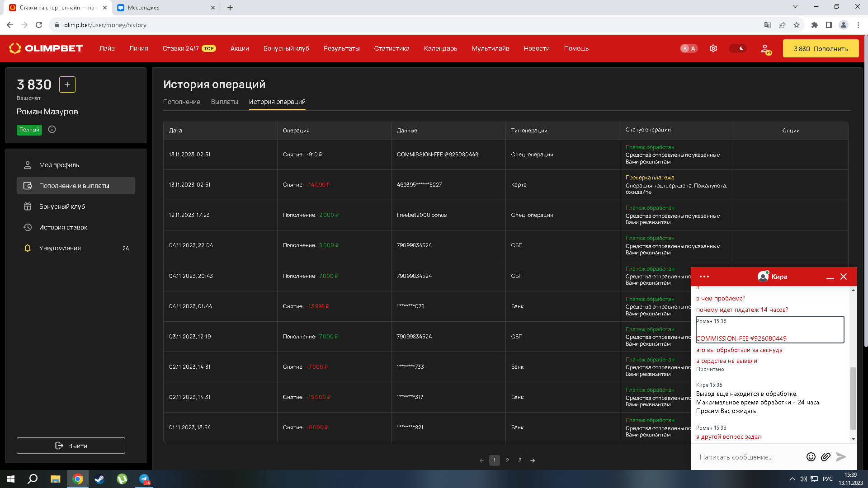This screenshot has height=488, width=868.
Task: Switch to the Выплаты tab
Action: click(x=224, y=102)
